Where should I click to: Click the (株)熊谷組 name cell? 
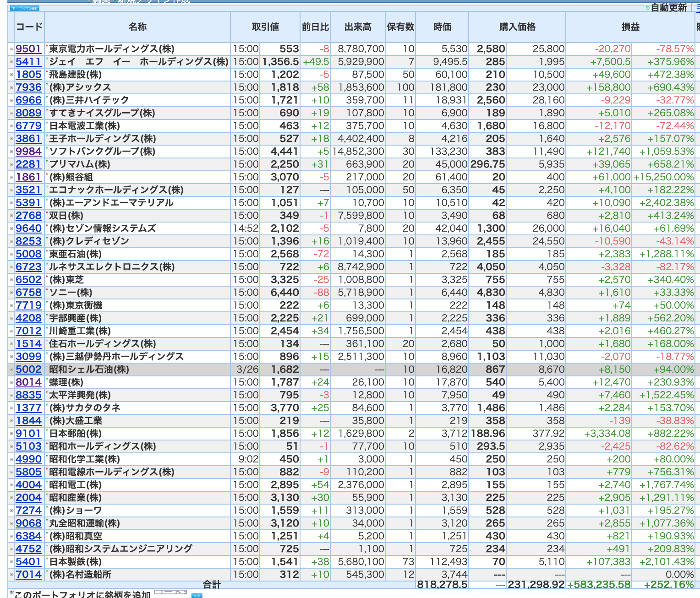[137, 177]
